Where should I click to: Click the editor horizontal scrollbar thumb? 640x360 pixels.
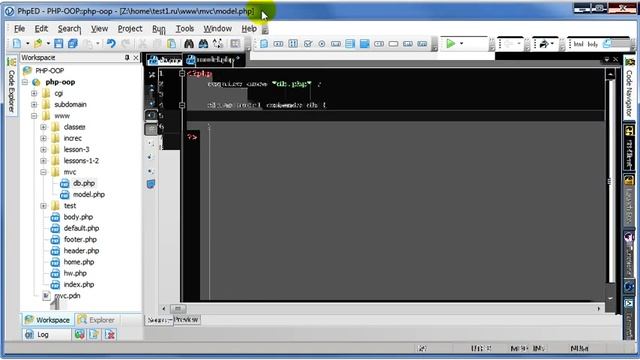coord(178,309)
